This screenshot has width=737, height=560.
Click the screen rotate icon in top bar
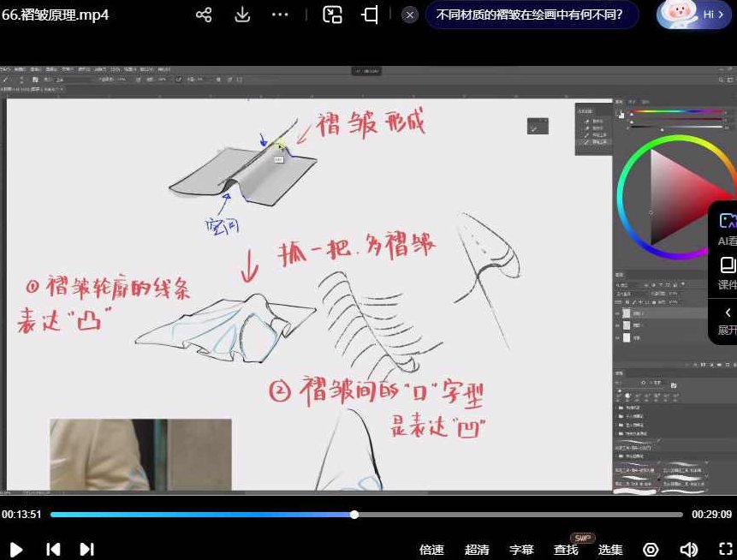point(370,15)
